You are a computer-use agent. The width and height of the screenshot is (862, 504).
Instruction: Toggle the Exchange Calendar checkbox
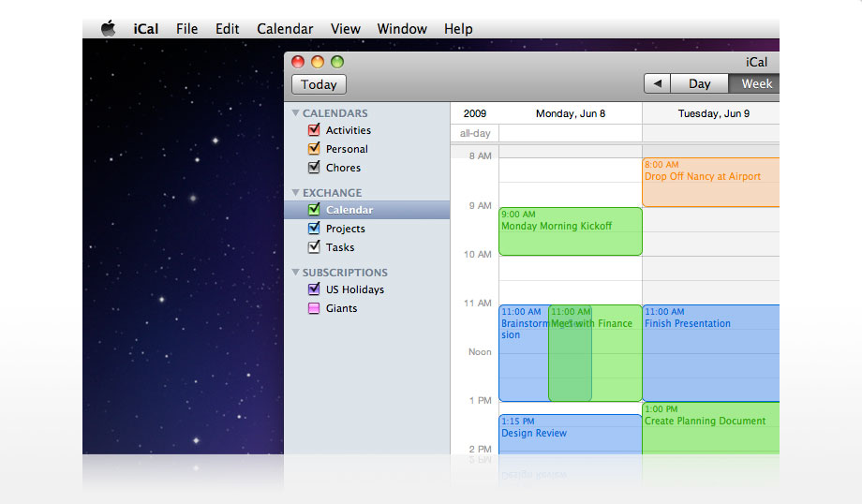314,210
